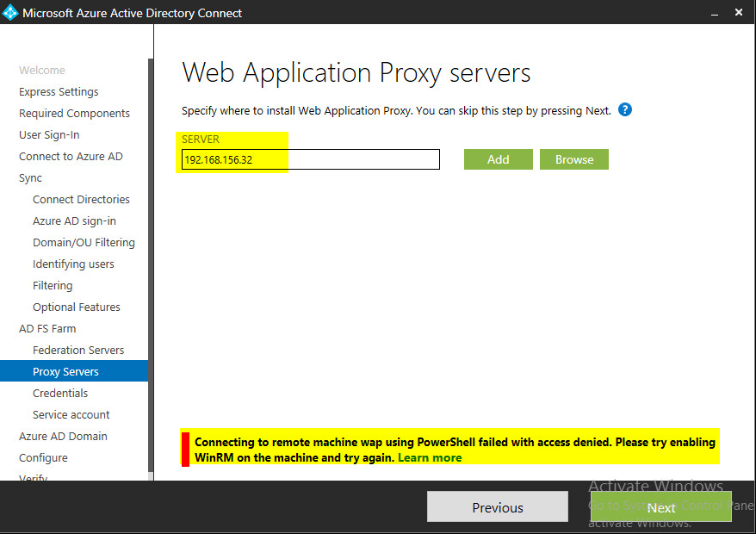Open the User Sign-In step

pyautogui.click(x=48, y=135)
